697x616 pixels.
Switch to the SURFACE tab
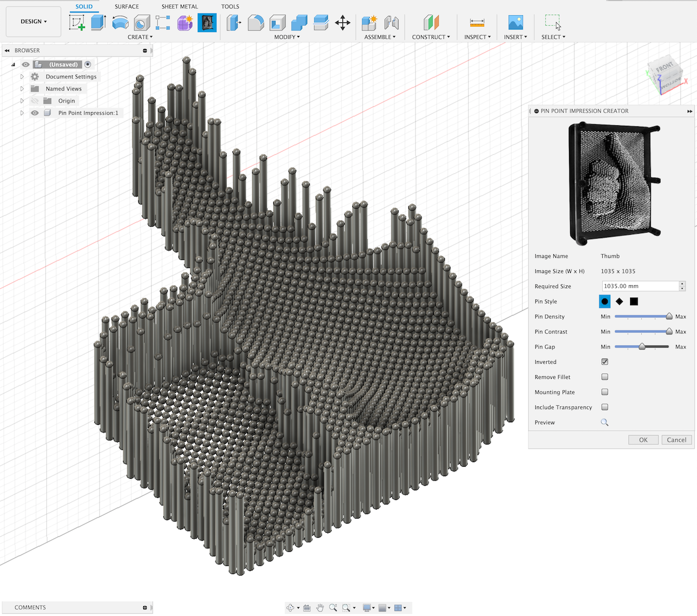126,7
